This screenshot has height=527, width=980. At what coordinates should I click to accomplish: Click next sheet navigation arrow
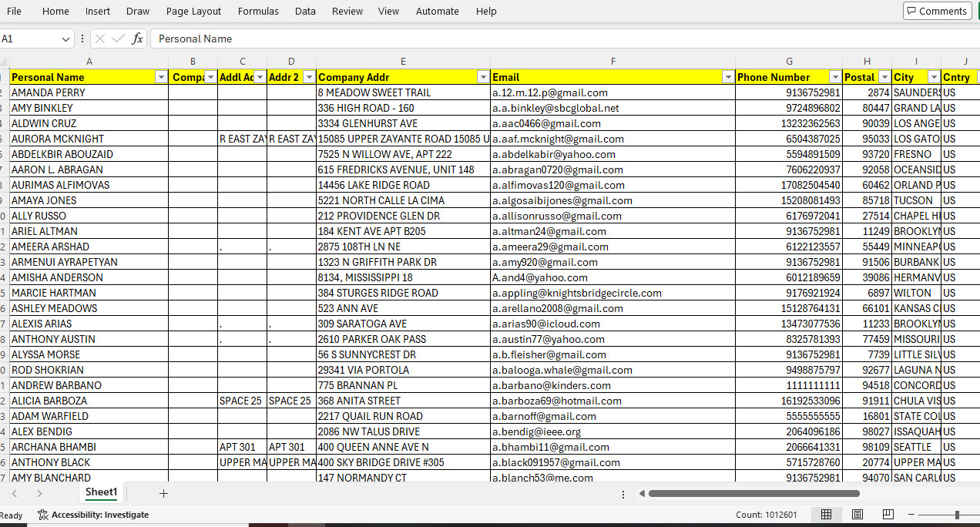pos(39,493)
